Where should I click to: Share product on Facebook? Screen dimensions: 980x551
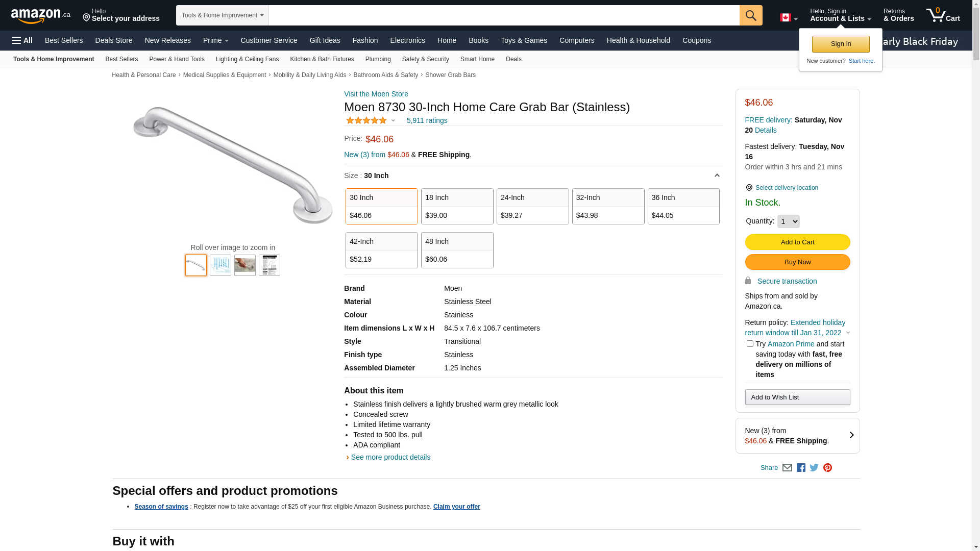point(801,468)
